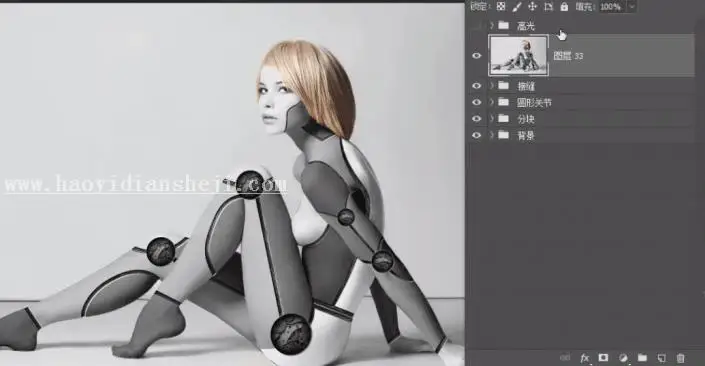
Task: Select the 圆形关节 group name
Action: [x=534, y=103]
